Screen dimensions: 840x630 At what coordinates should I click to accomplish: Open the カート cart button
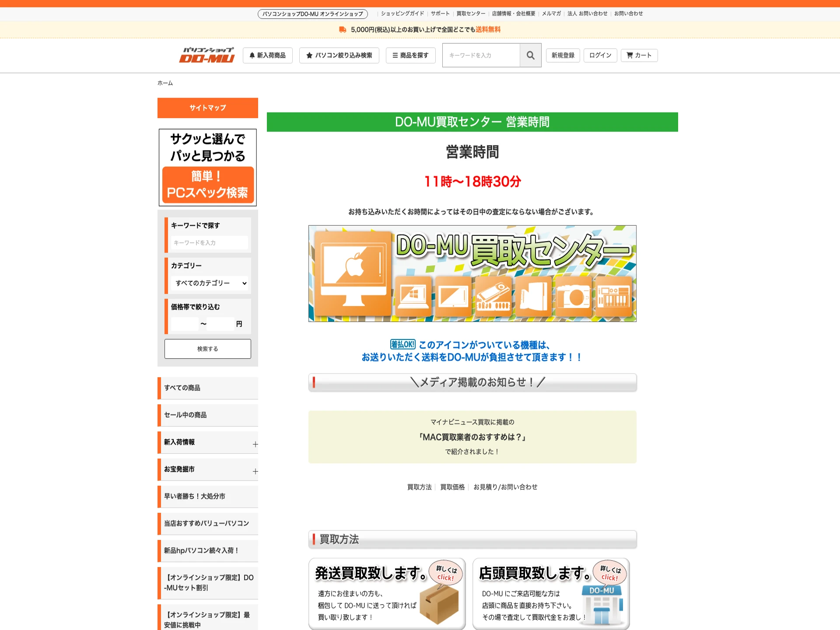639,55
